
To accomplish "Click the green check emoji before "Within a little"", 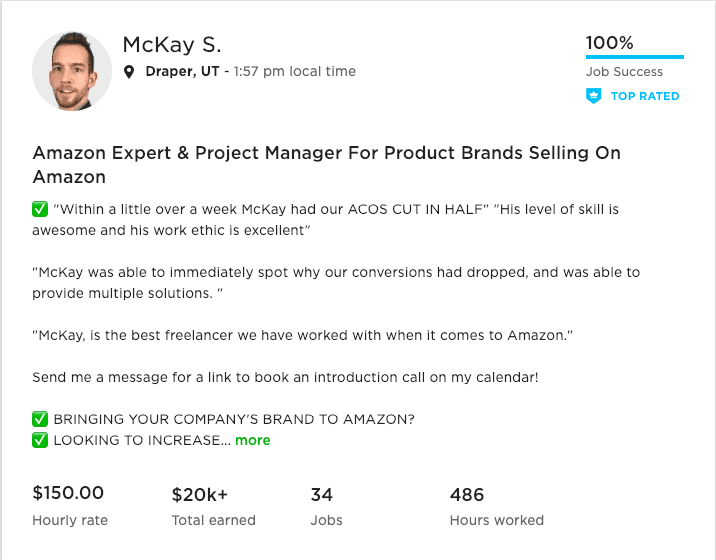I will tap(40, 209).
